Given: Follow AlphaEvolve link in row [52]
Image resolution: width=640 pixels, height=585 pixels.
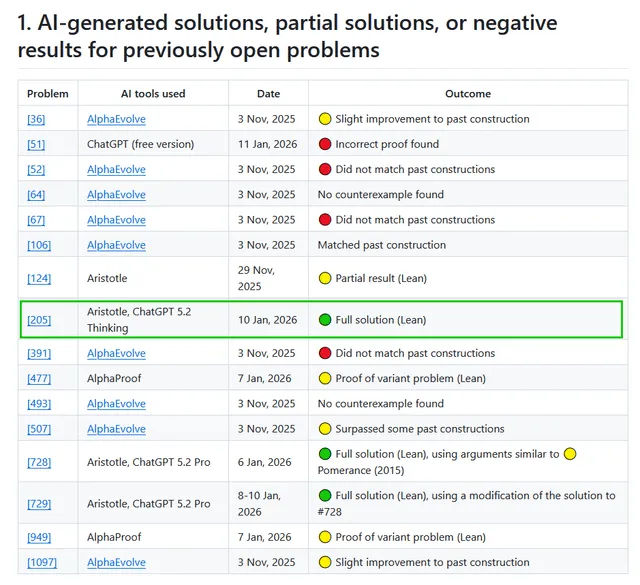Looking at the screenshot, I should click(116, 169).
